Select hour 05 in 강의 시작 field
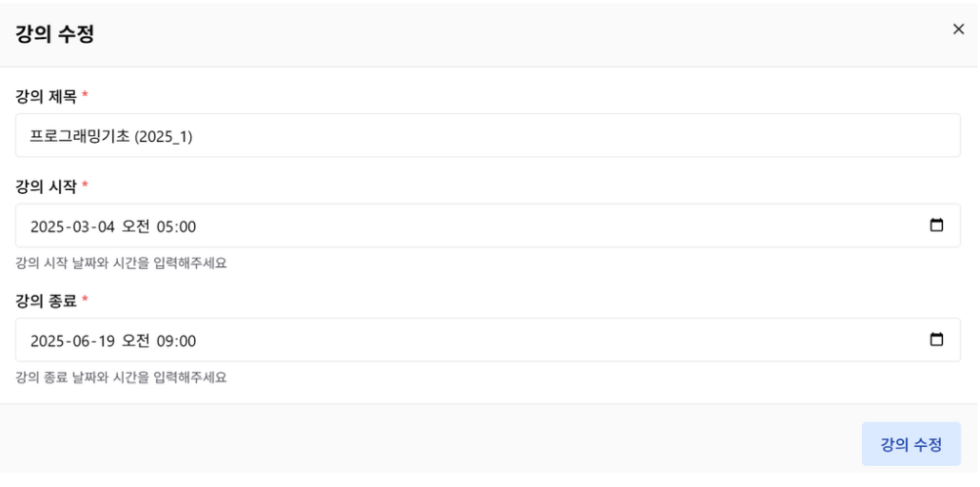The width and height of the screenshot is (980, 487). (x=166, y=226)
